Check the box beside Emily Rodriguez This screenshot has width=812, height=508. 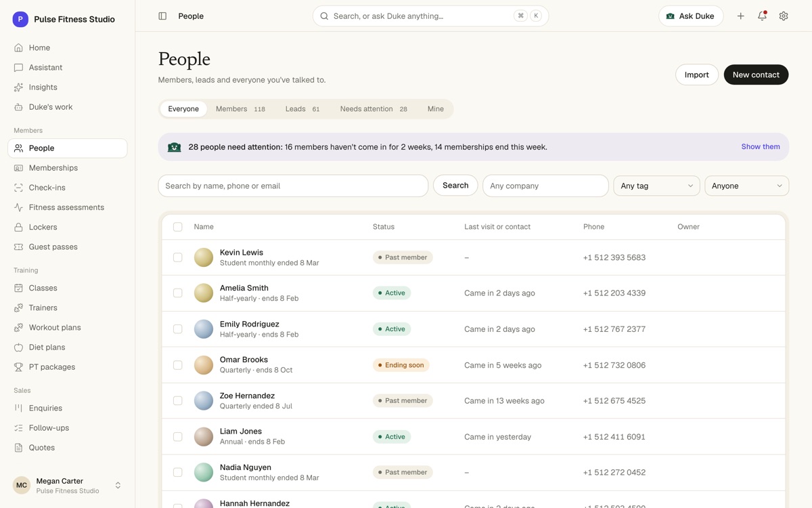178,329
